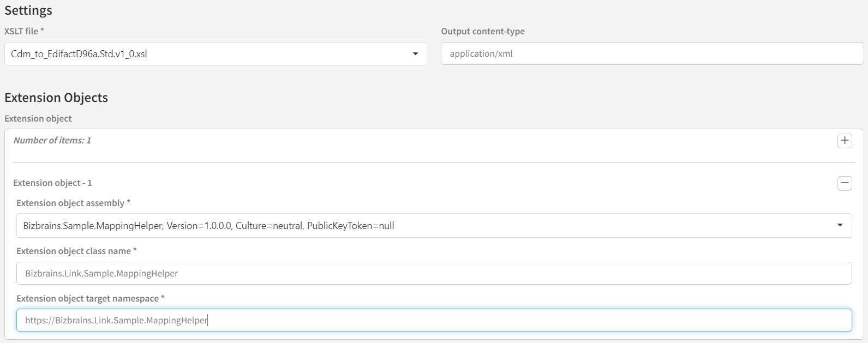Click the Settings heading

tap(28, 10)
